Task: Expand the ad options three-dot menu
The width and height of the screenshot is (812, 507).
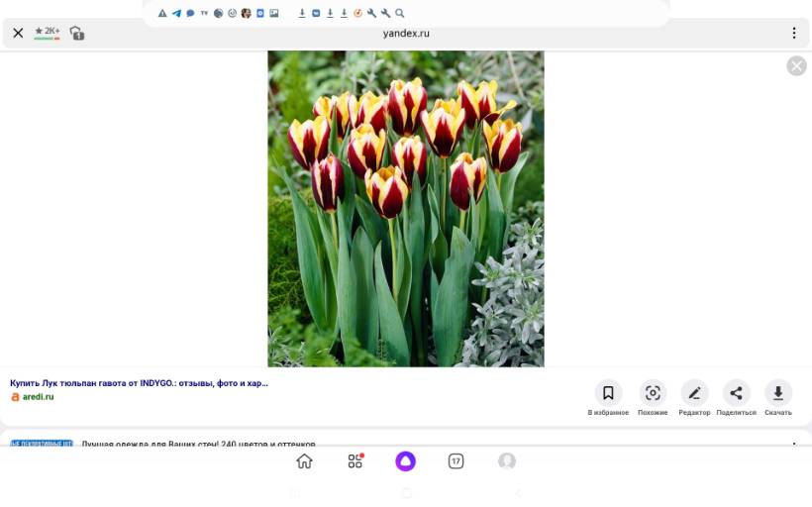Action: coord(793,445)
